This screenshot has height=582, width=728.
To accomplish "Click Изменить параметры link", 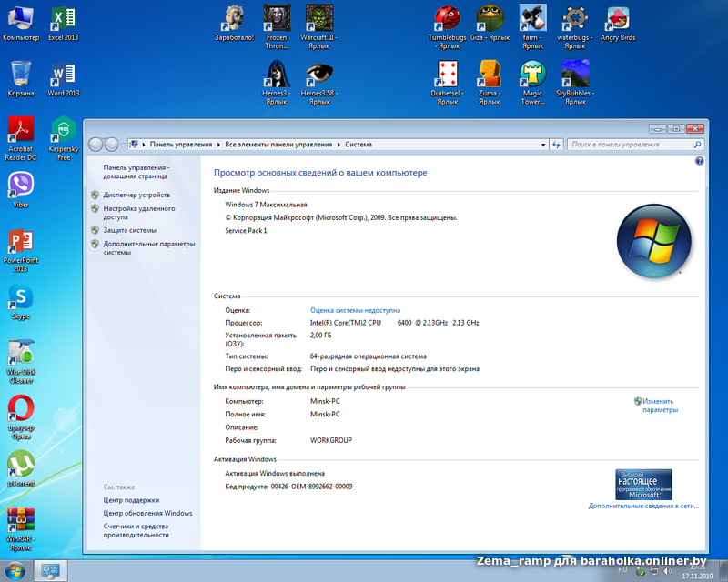I will 660,406.
